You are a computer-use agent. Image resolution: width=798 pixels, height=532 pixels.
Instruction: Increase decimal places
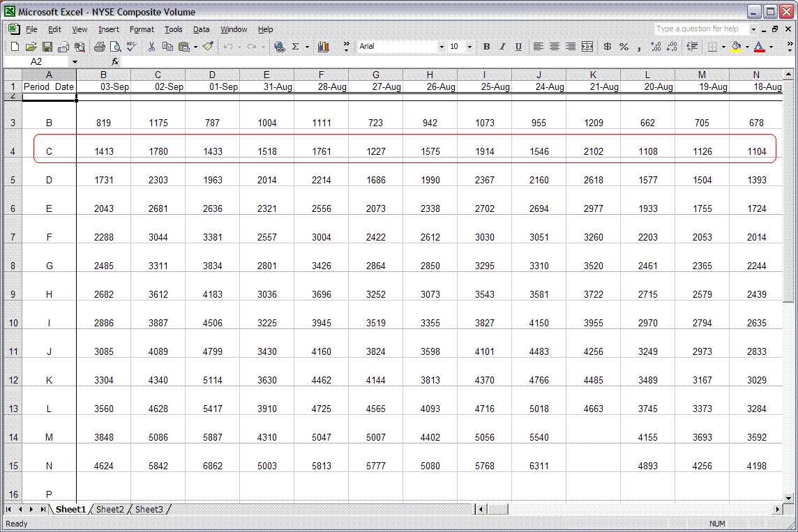656,47
